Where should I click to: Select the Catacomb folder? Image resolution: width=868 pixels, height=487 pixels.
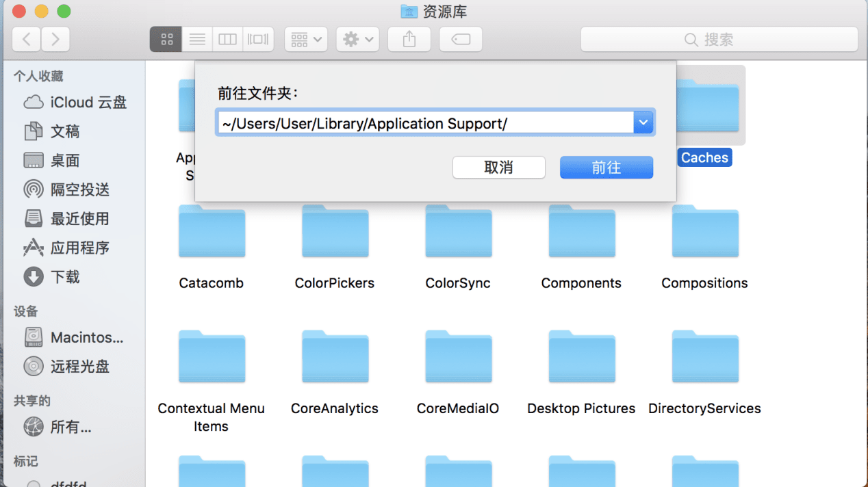tap(212, 231)
